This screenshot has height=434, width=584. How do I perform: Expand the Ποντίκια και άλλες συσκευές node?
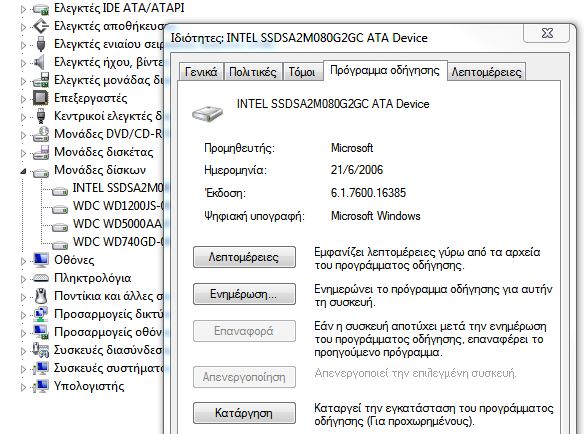(23, 297)
